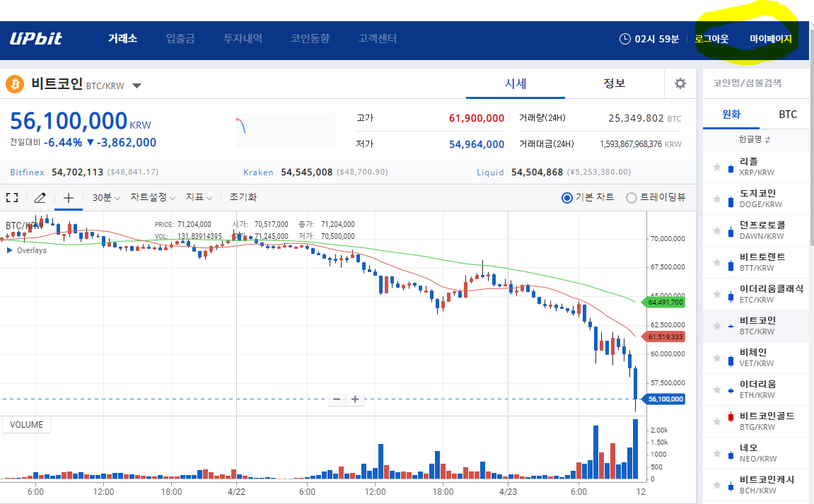Favorite star for 리플 XRP/KRW
Image resolution: width=814 pixels, height=504 pixels.
(717, 167)
